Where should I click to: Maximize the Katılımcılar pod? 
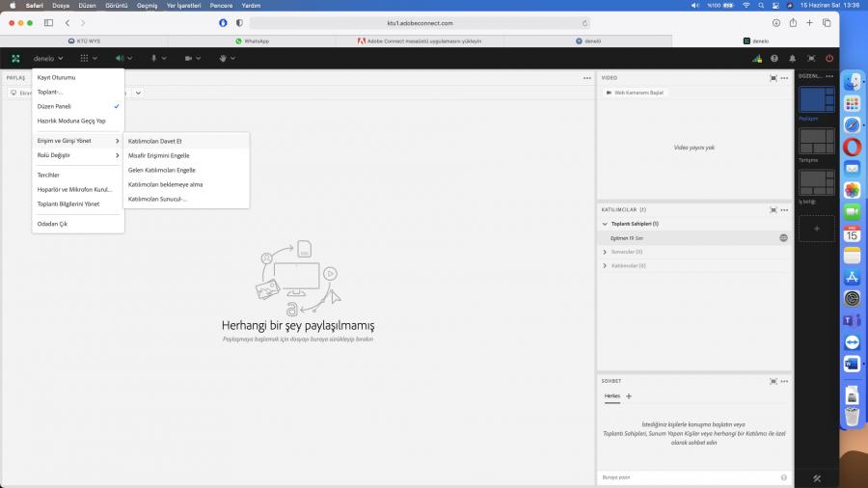[x=773, y=209]
